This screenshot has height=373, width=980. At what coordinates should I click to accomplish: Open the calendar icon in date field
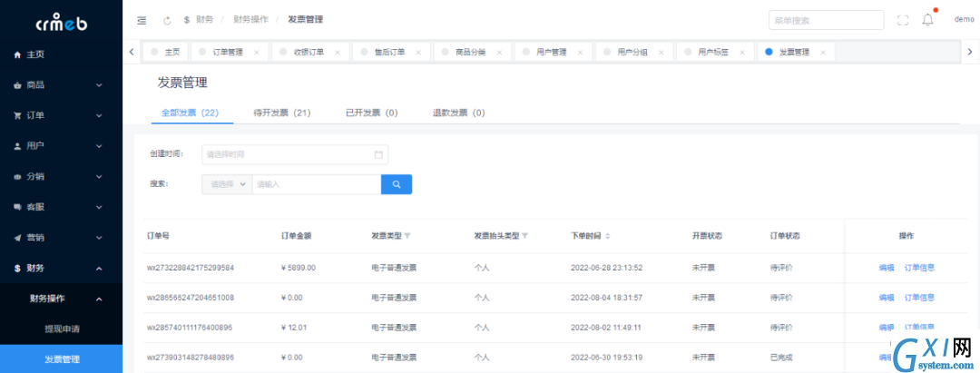378,154
